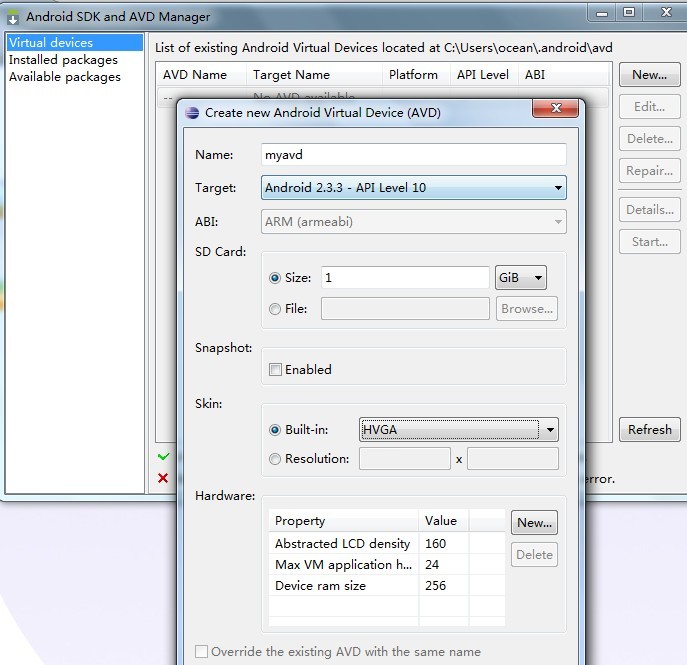Click the red X status icon

click(163, 478)
